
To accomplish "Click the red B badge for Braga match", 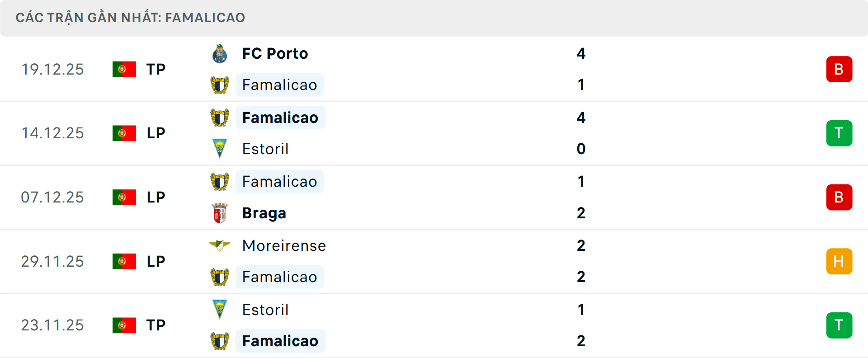I will (839, 198).
